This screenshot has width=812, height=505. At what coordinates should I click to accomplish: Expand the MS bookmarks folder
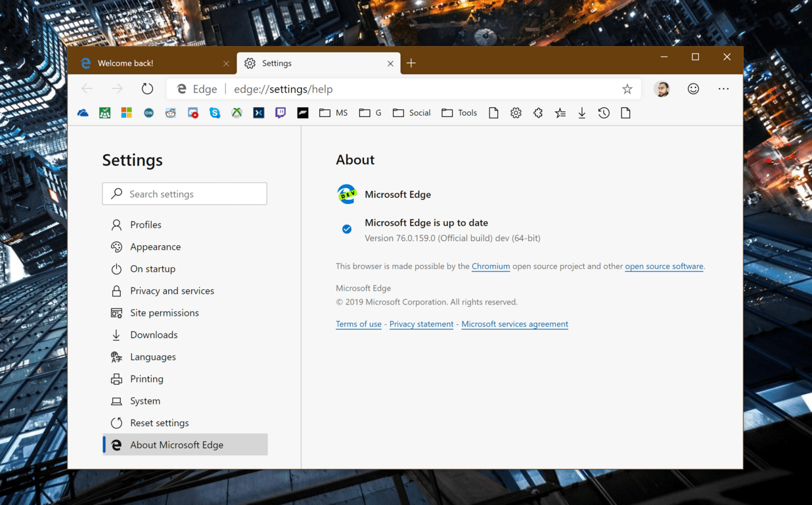[334, 113]
